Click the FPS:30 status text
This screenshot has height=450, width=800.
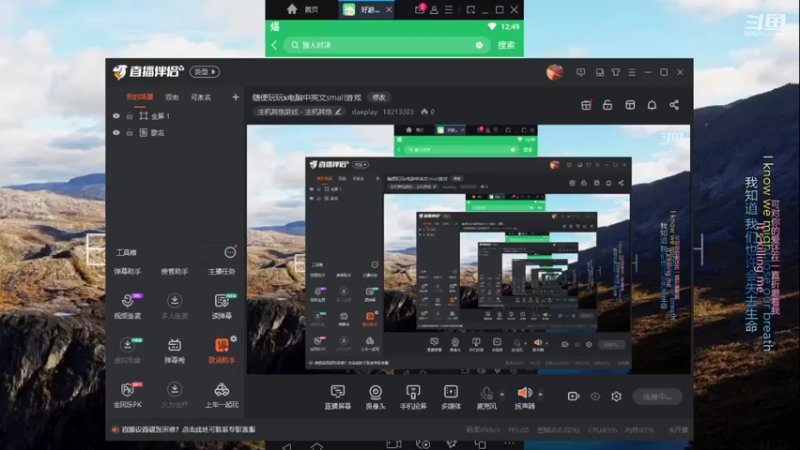[518, 430]
